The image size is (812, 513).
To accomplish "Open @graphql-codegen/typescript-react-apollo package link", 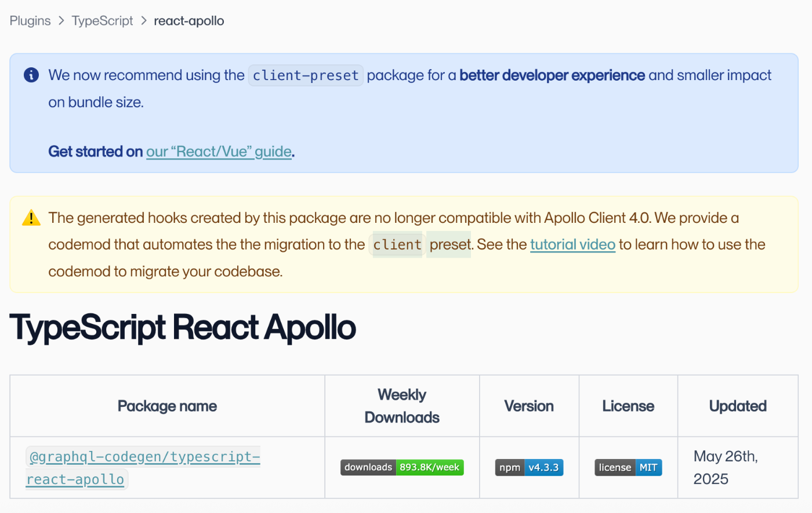I will click(x=143, y=468).
